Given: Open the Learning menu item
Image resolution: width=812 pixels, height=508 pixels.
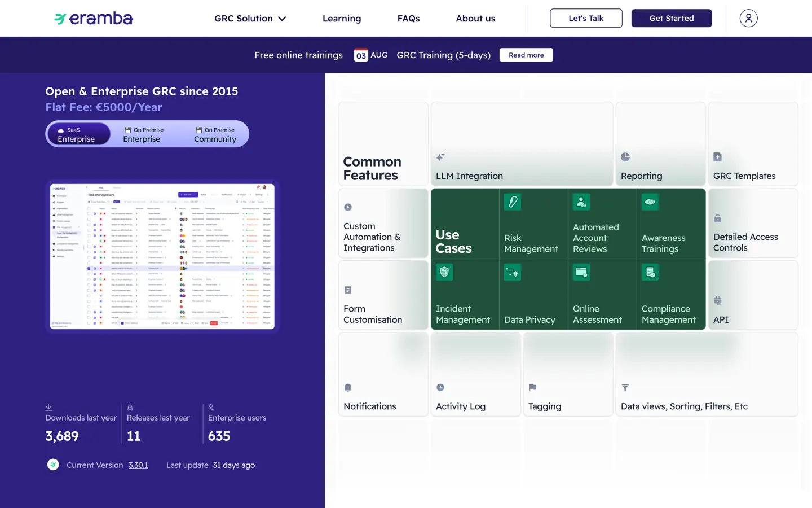Looking at the screenshot, I should [x=342, y=19].
